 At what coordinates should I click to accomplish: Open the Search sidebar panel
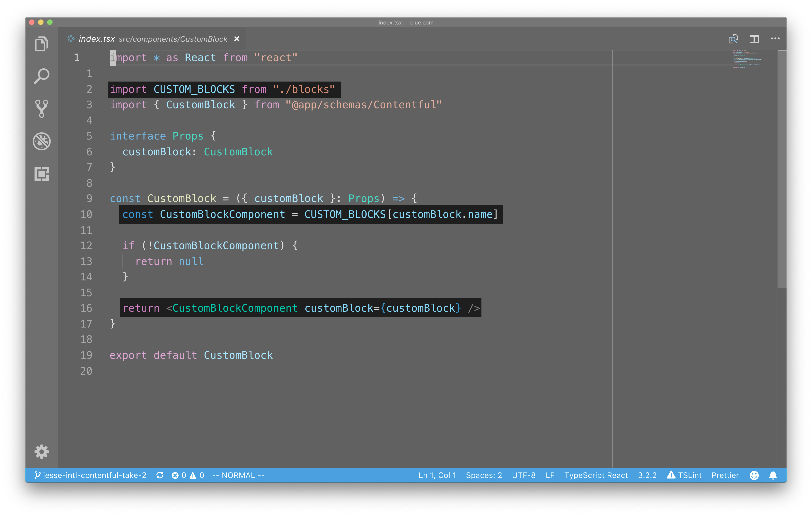(41, 76)
